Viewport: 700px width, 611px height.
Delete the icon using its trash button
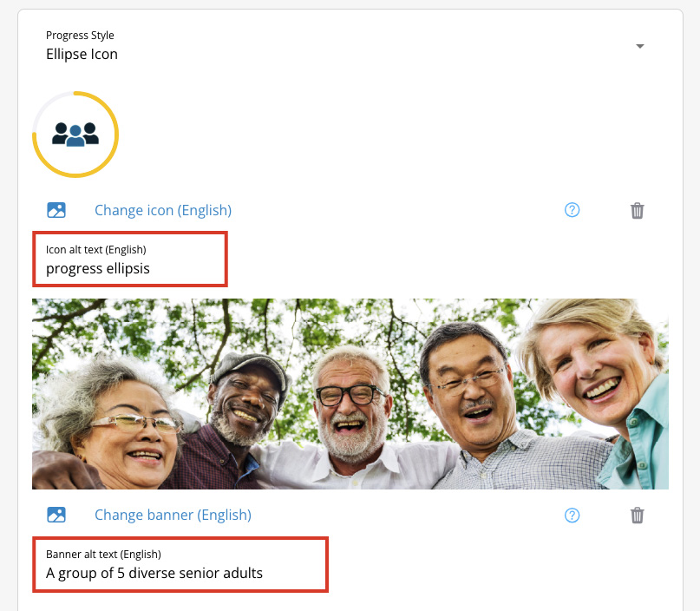tap(637, 210)
